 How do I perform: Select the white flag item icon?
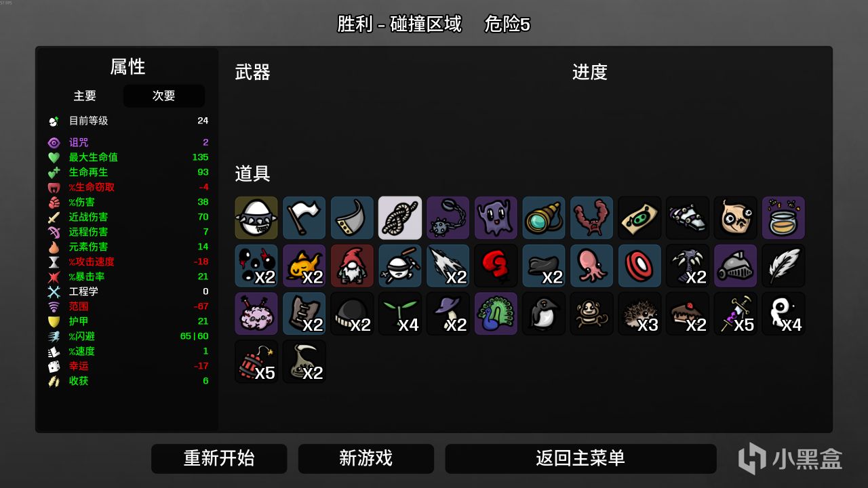pos(304,218)
